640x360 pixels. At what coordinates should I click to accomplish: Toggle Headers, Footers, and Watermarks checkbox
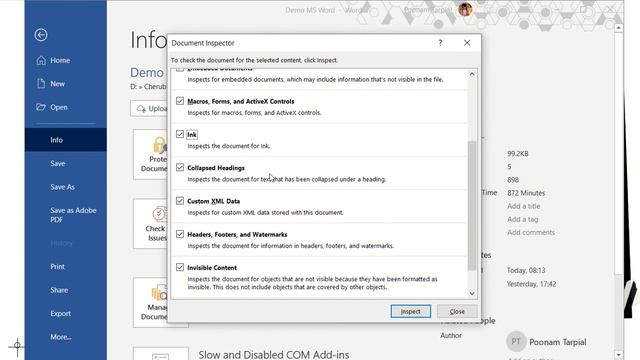pyautogui.click(x=180, y=234)
